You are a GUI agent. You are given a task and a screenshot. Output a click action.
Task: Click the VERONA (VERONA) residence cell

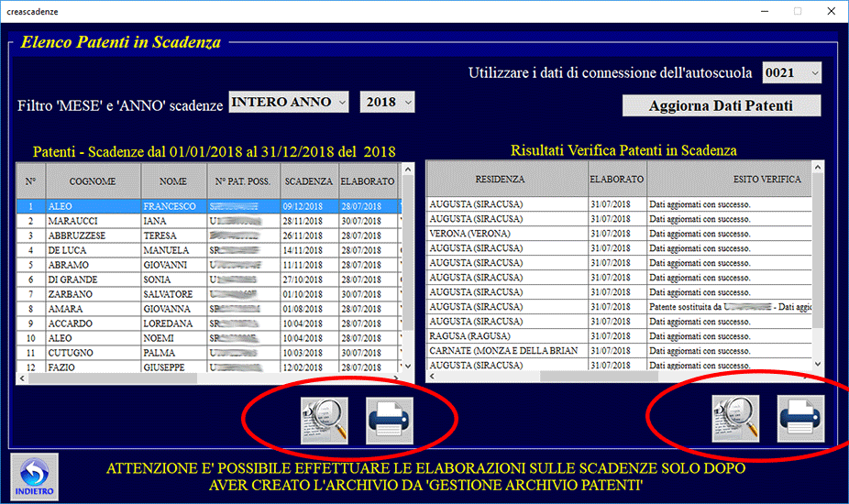507,234
